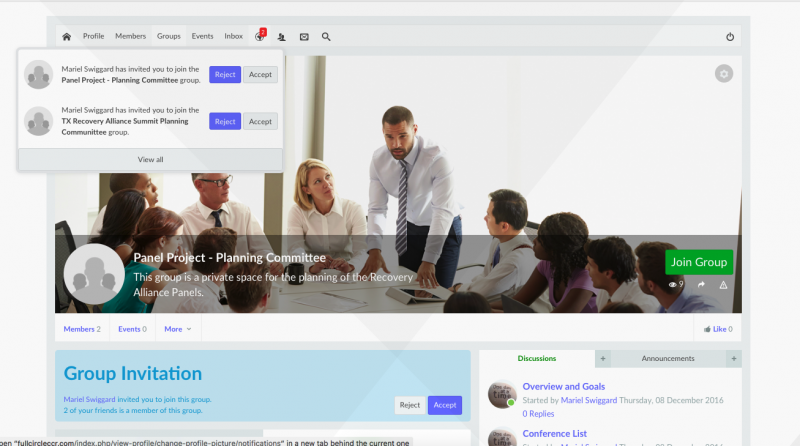Reject the Panel Project invitation notification
This screenshot has height=446, width=800.
pos(225,75)
